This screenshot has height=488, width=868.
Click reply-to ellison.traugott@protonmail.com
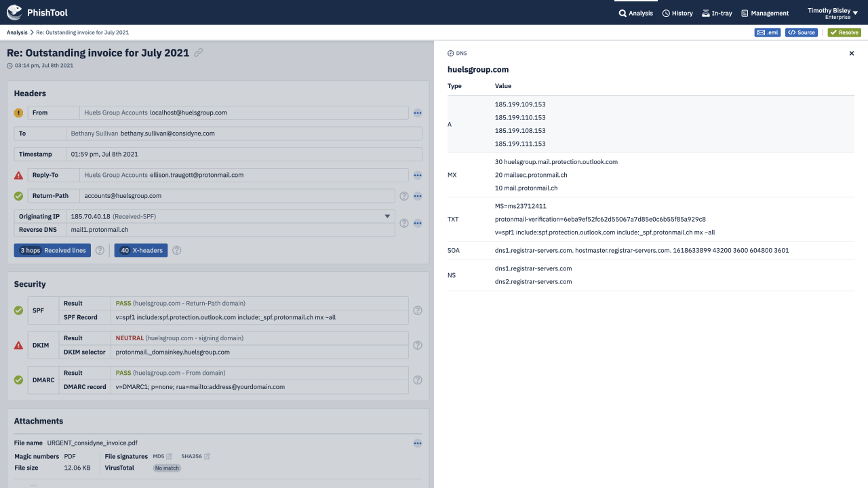[197, 175]
